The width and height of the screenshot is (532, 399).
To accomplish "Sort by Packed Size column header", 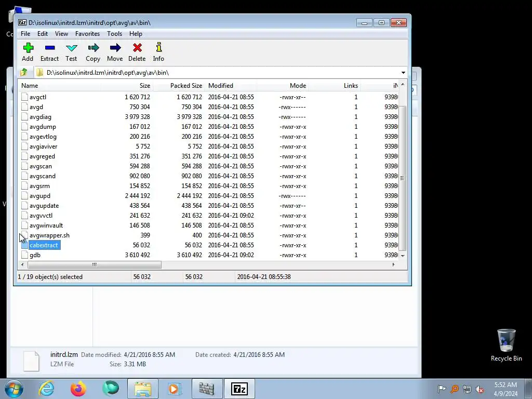I will 179,86.
